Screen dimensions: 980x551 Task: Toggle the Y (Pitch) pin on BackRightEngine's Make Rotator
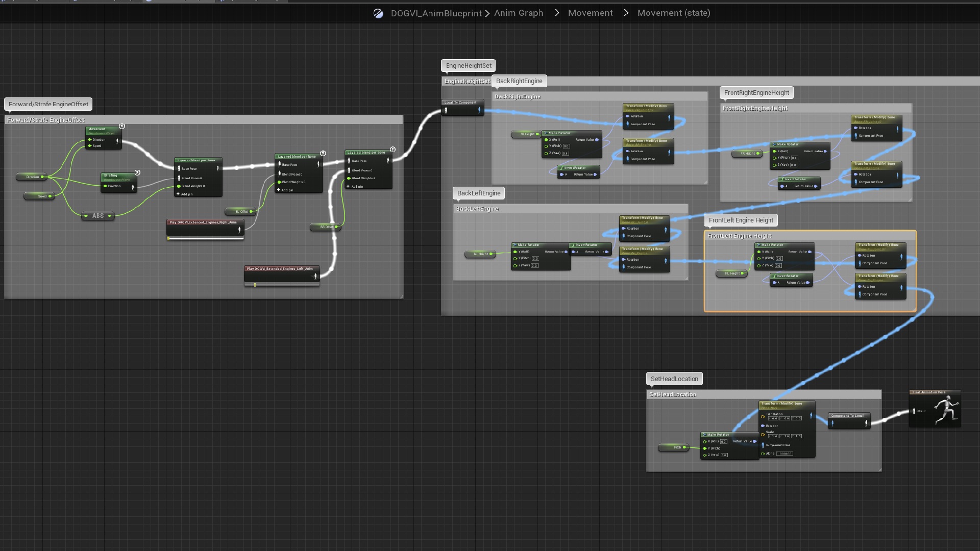(546, 146)
